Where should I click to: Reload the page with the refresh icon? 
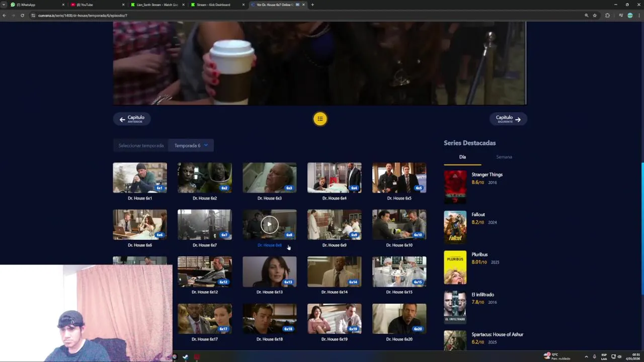[22, 16]
